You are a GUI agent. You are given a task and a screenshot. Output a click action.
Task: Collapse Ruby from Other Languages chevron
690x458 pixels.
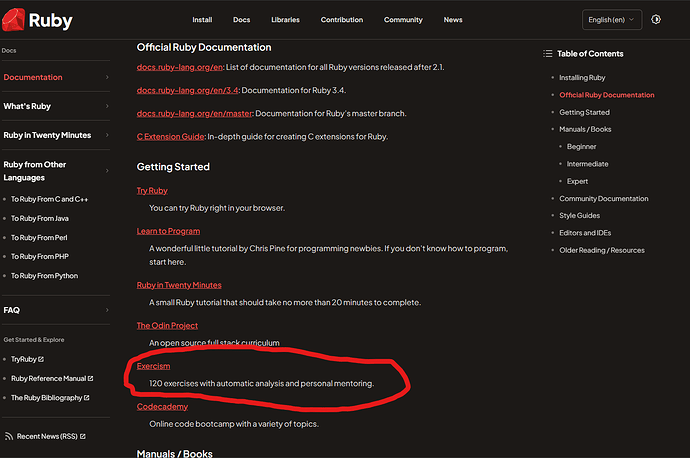(x=107, y=171)
